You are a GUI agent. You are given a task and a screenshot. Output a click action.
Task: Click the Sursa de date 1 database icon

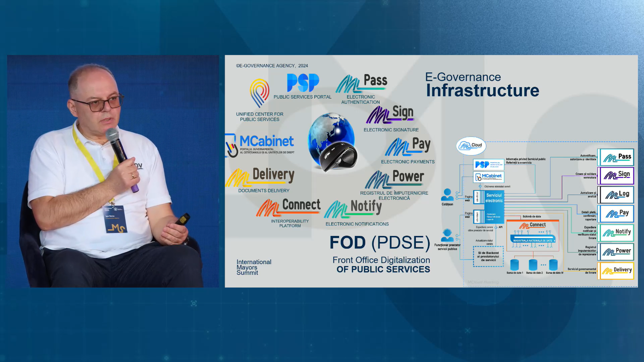514,264
